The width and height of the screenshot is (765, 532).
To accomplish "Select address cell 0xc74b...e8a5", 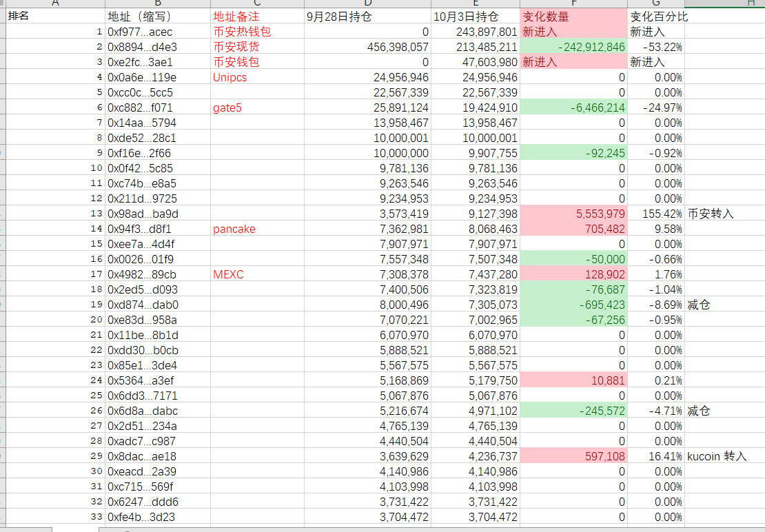I will click(x=158, y=183).
